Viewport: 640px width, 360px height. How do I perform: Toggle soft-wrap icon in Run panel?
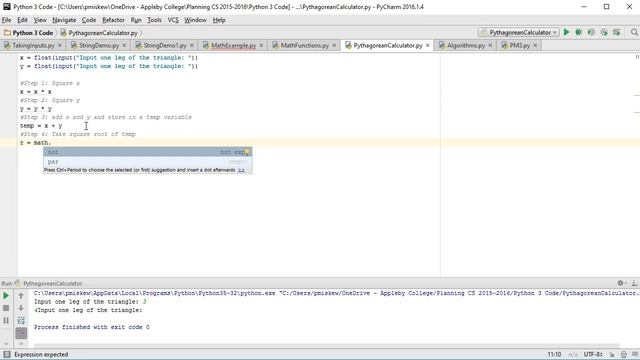click(x=21, y=320)
